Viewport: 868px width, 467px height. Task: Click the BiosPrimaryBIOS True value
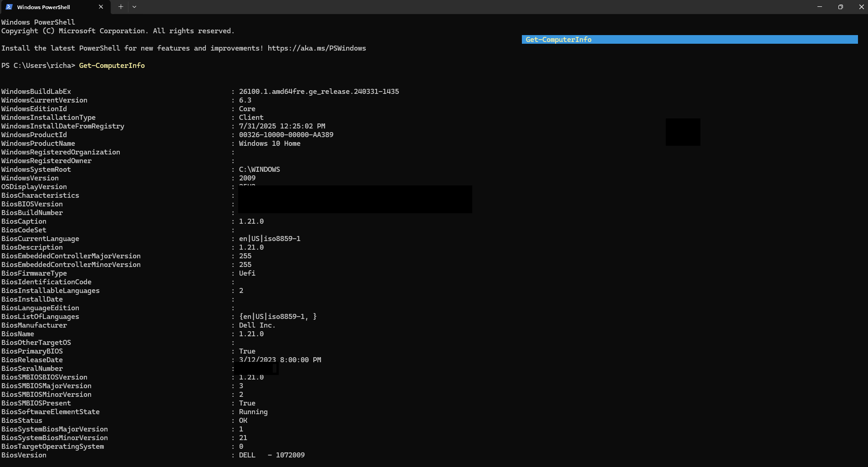coord(247,351)
